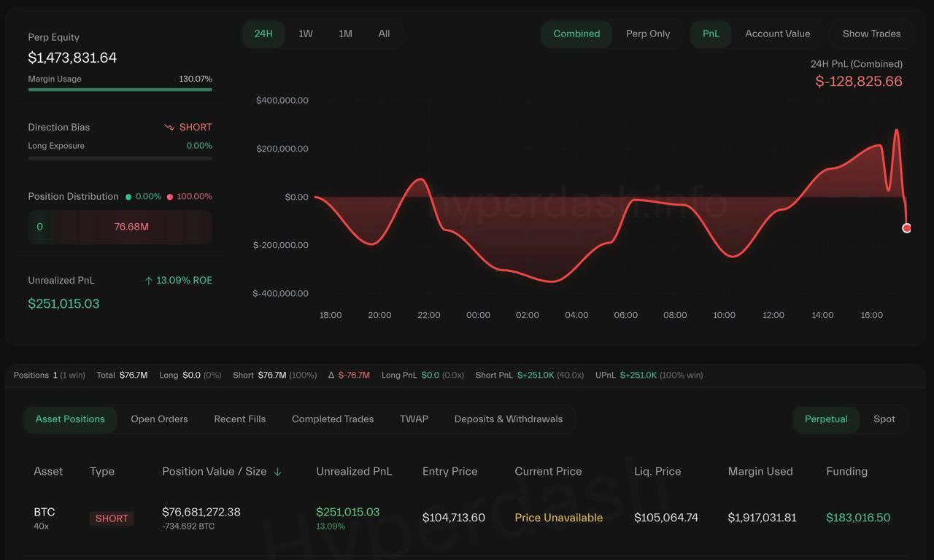Click the funding value $183,016.50

pyautogui.click(x=858, y=518)
